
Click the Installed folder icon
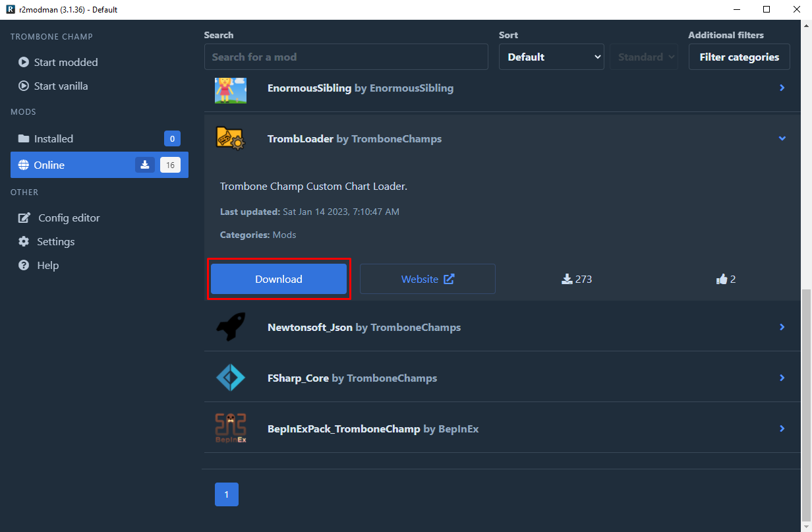pyautogui.click(x=24, y=138)
